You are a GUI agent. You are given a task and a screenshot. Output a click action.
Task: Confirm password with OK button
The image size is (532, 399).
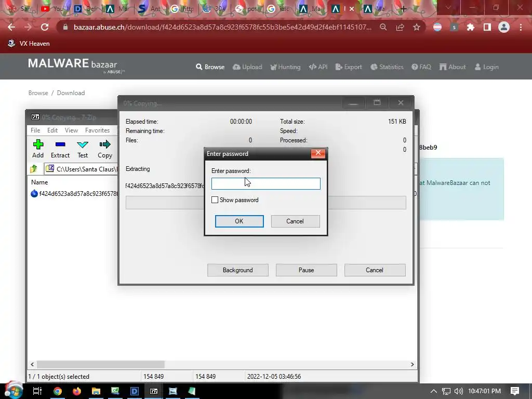[239, 221]
